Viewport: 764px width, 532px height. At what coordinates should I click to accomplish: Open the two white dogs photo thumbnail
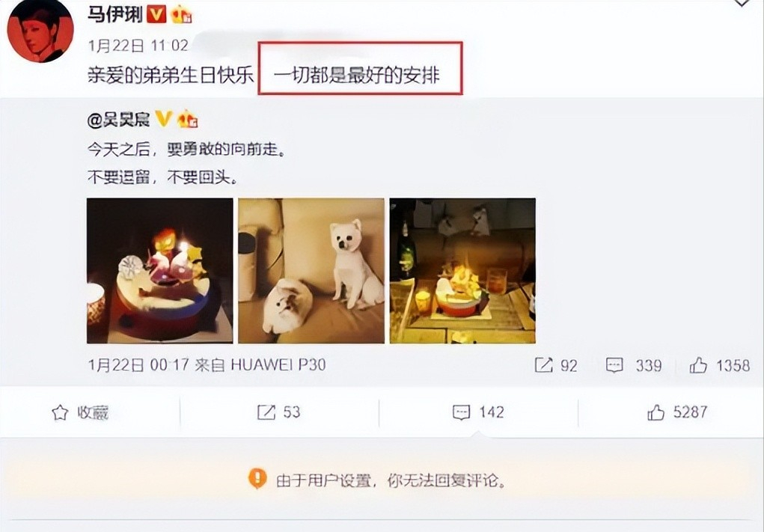click(311, 271)
